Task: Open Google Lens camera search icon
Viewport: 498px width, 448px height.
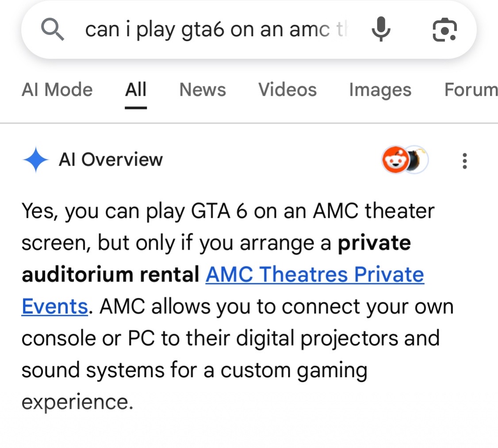Action: (x=444, y=30)
